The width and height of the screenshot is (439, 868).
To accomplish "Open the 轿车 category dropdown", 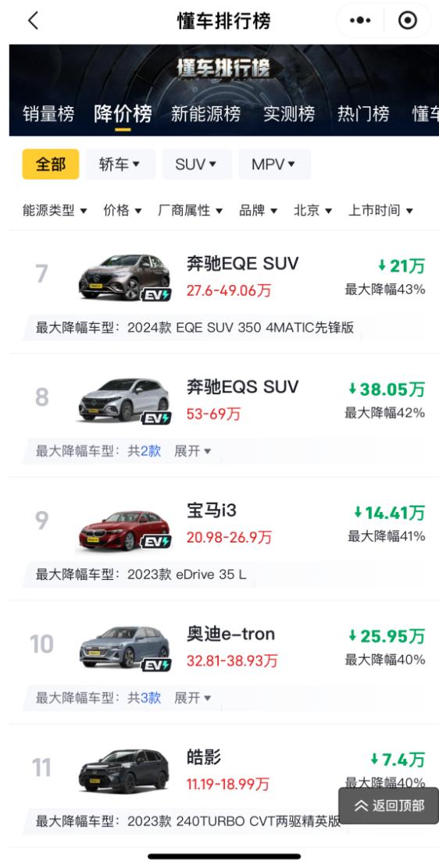I will pos(120,165).
